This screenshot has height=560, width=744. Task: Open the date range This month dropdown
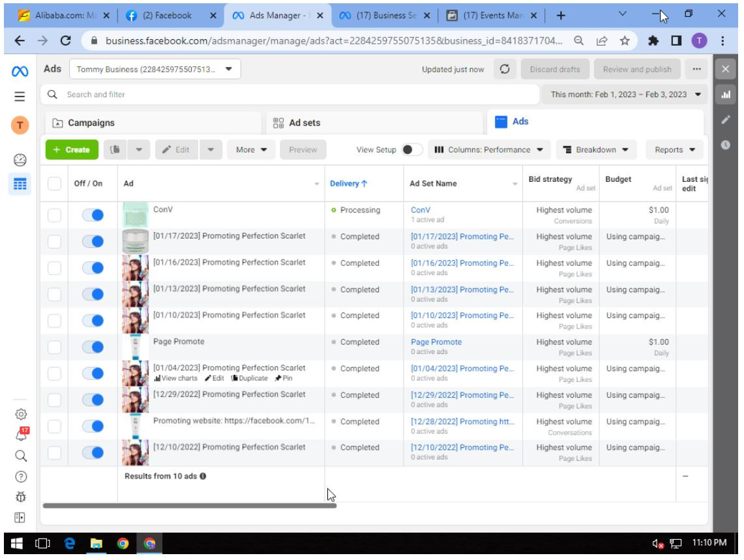click(x=625, y=95)
